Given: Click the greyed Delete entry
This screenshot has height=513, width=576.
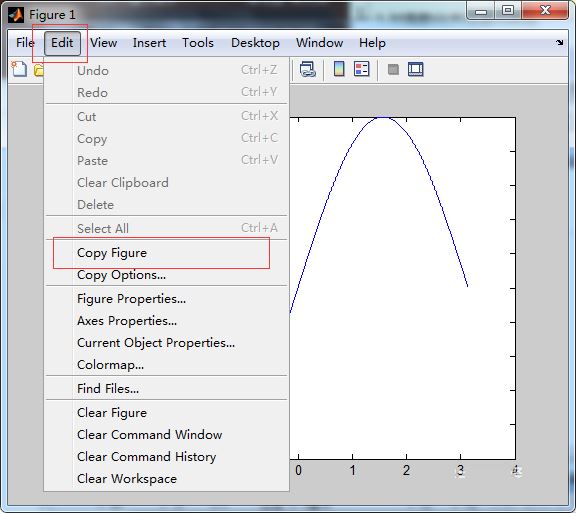Looking at the screenshot, I should 166,205.
